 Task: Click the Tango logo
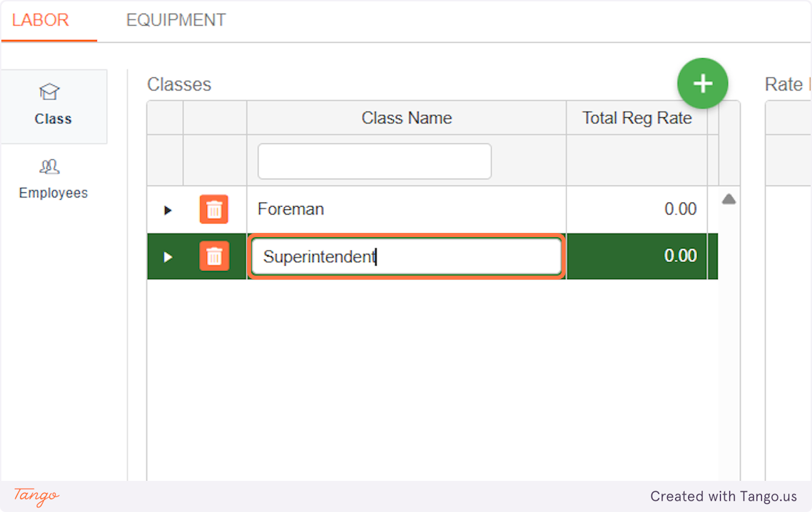click(37, 496)
